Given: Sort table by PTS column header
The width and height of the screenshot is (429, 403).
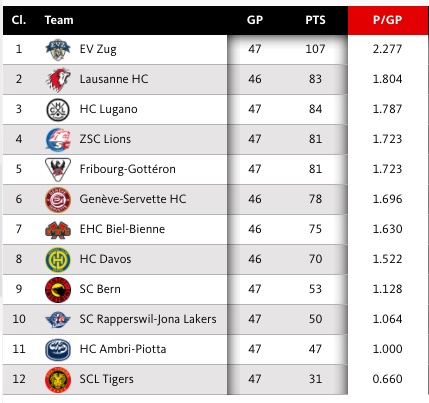Looking at the screenshot, I should pyautogui.click(x=315, y=20).
